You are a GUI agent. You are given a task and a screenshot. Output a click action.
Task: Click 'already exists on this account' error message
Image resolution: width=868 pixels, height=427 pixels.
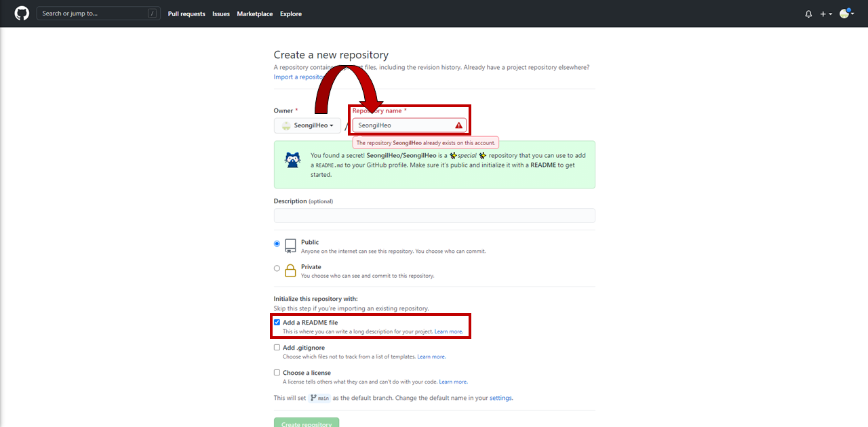point(426,143)
